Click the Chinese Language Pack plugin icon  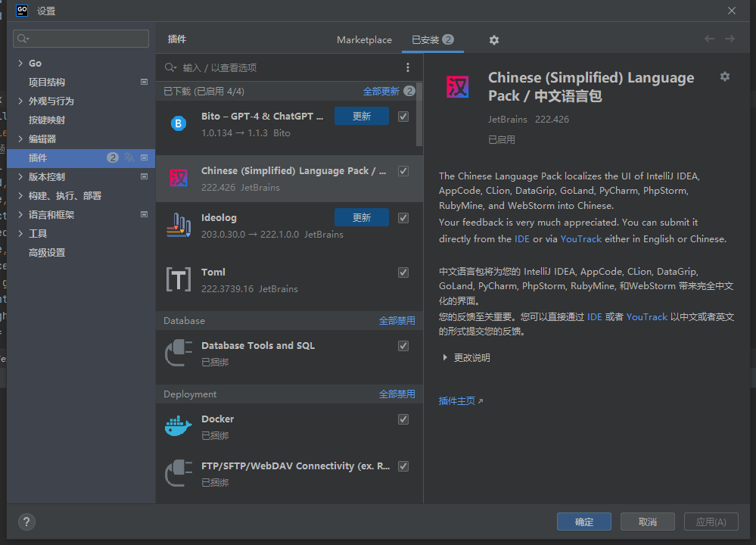[x=178, y=177]
